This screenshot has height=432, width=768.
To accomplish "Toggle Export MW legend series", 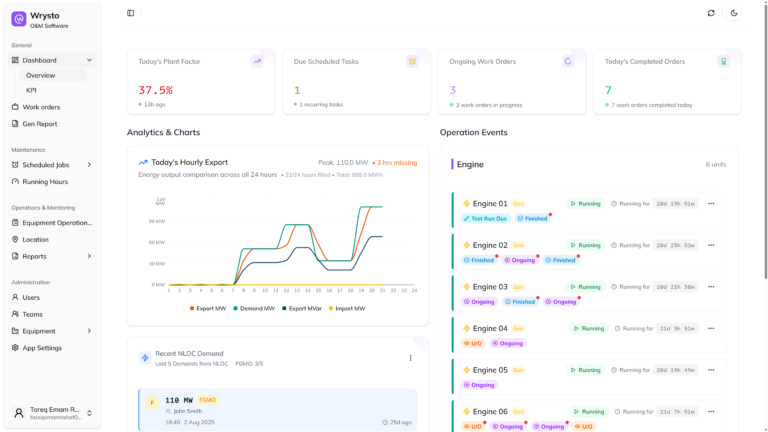I will point(208,309).
